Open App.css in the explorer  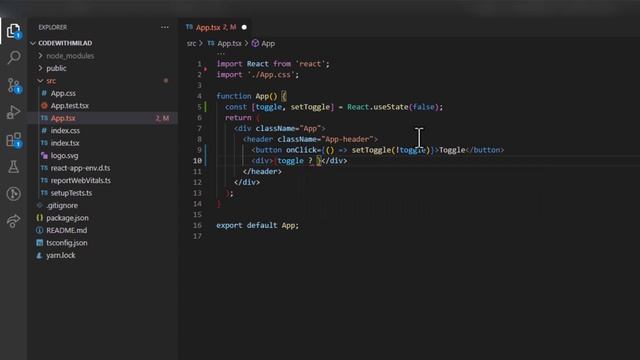[x=63, y=93]
